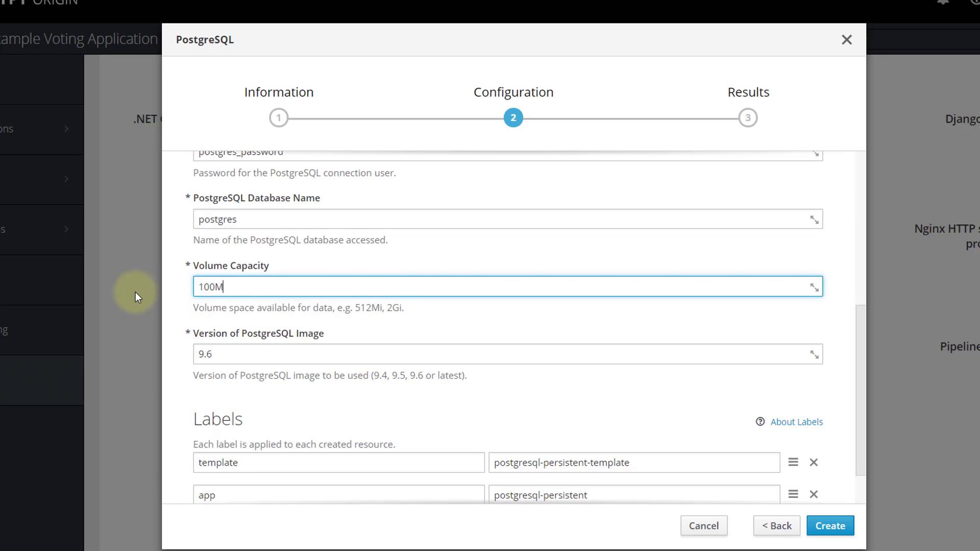Edit the template label key field
The height and width of the screenshot is (551, 980).
pyautogui.click(x=338, y=463)
